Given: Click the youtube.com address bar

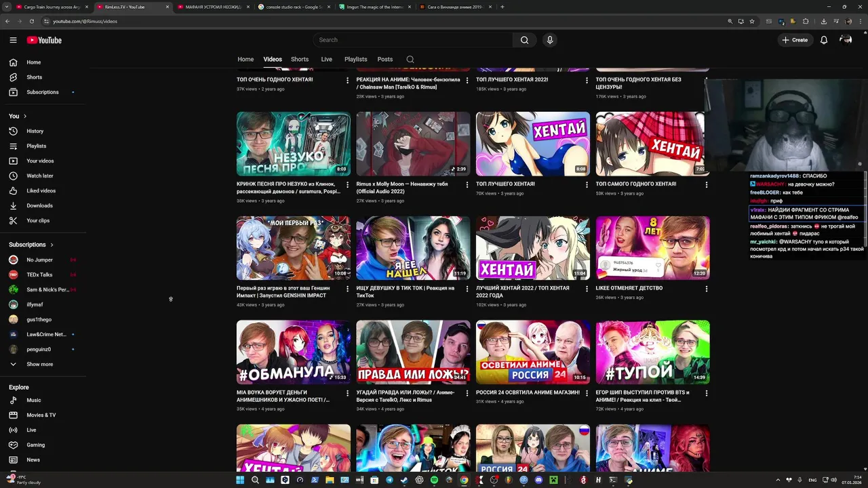Looking at the screenshot, I should click(387, 21).
